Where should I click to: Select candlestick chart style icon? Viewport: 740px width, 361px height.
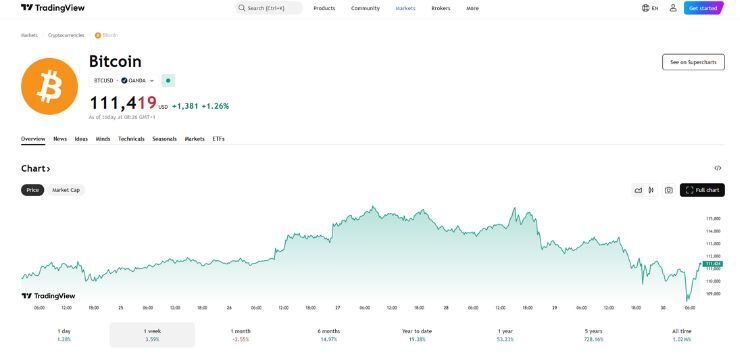coord(651,190)
